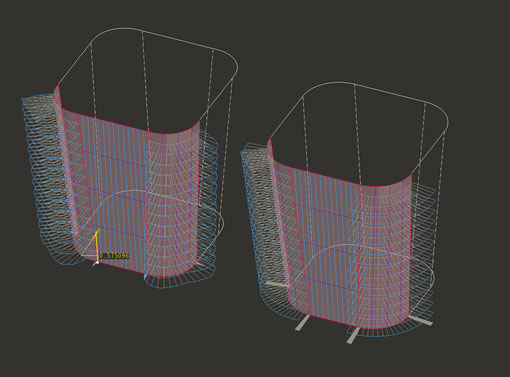Click the small yellow handle atop the triangle gizmo
The width and height of the screenshot is (510, 377).
click(98, 230)
